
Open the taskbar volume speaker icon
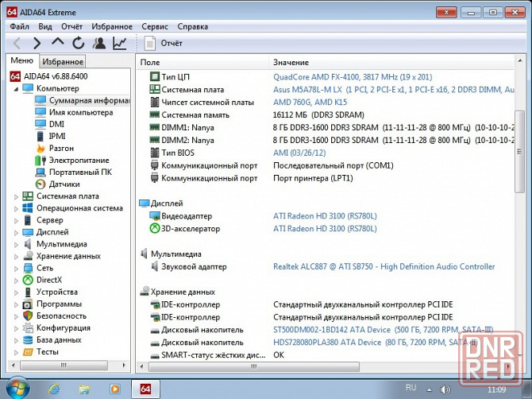pyautogui.click(x=445, y=389)
